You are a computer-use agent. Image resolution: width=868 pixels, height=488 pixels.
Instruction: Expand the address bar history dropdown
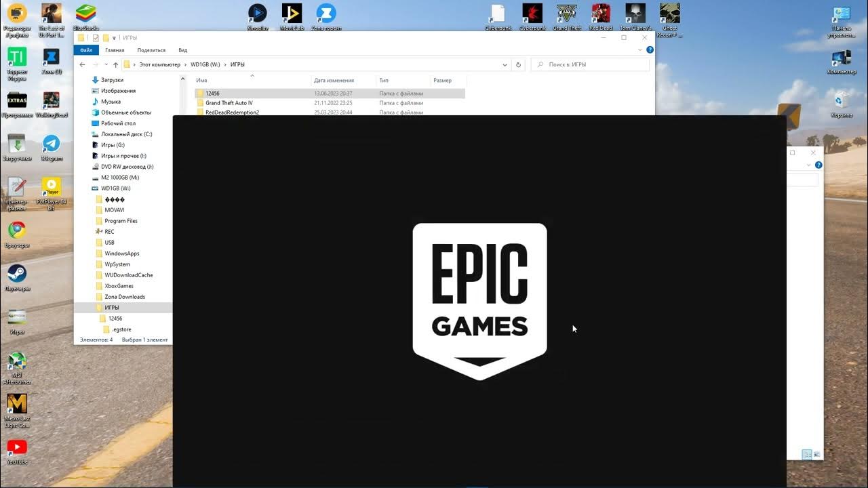tap(505, 65)
